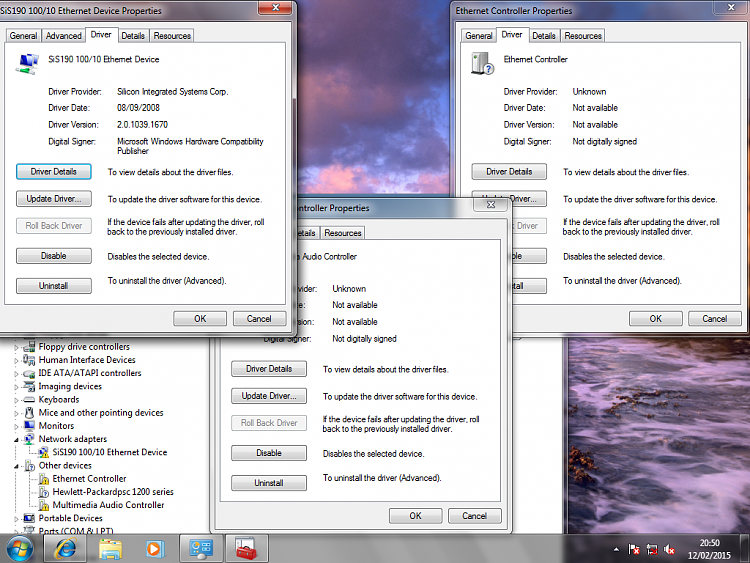Click Disable in the SiS190 dialog
Viewport: 750px width, 563px height.
[54, 256]
